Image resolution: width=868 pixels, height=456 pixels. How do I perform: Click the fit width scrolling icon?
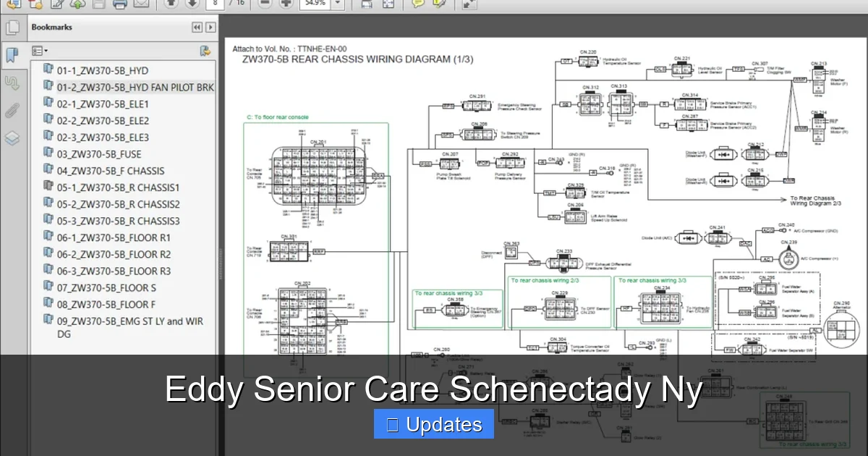(x=367, y=4)
